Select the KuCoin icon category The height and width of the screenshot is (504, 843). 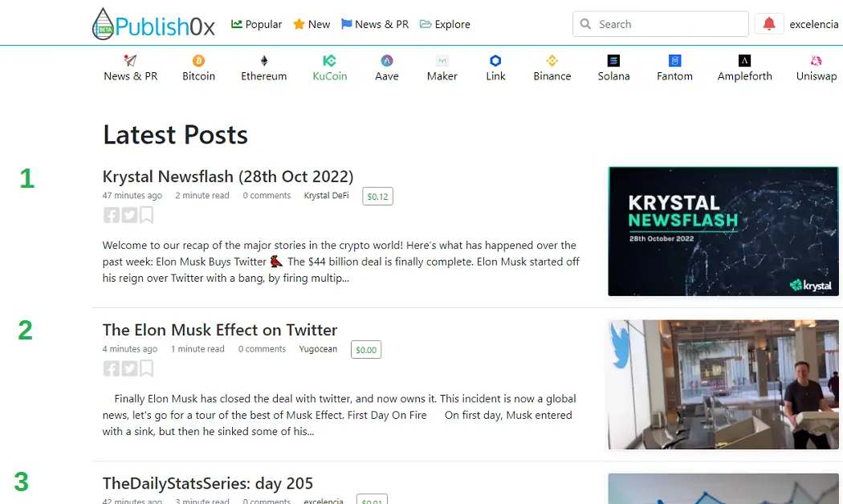pos(329,68)
